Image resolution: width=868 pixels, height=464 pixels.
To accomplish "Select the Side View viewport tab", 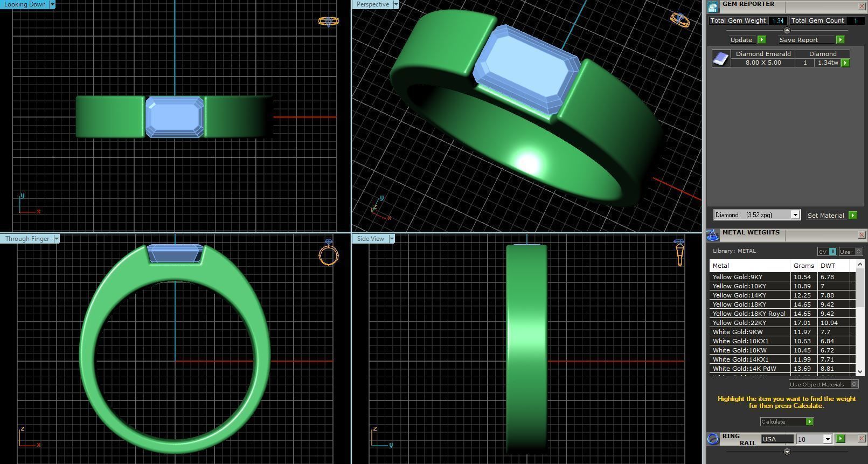I will tap(371, 239).
